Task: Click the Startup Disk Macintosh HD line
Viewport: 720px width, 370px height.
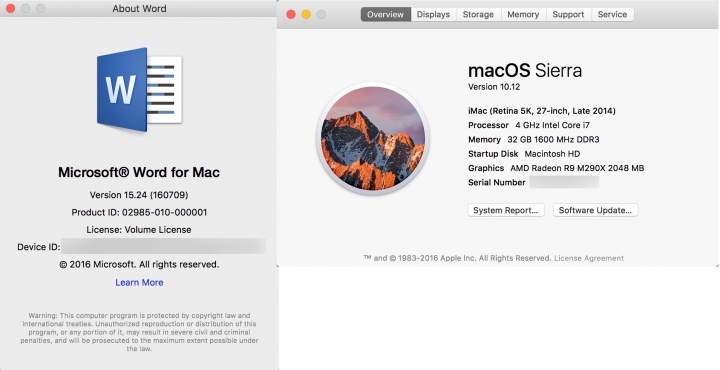Action: 524,154
